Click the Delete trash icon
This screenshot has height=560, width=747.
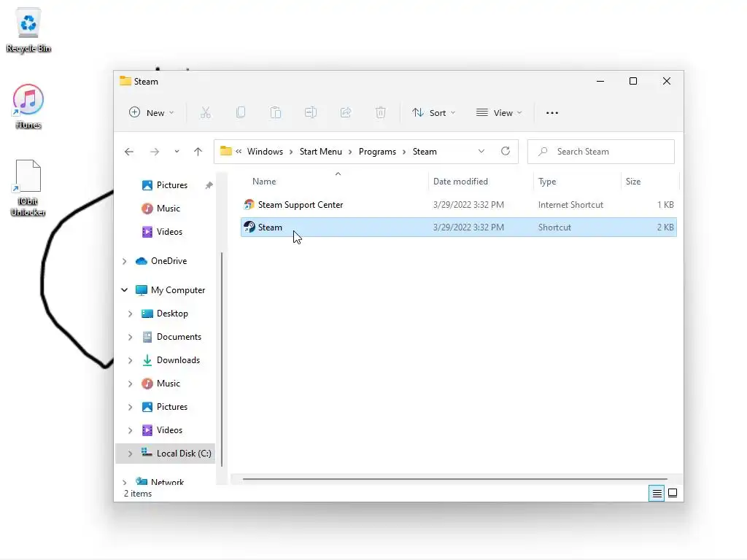coord(380,113)
